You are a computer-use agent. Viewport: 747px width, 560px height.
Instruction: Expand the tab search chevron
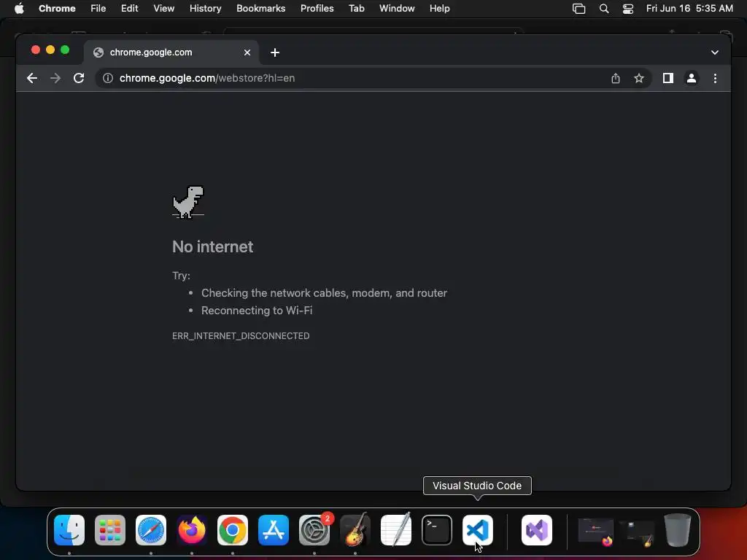click(715, 52)
